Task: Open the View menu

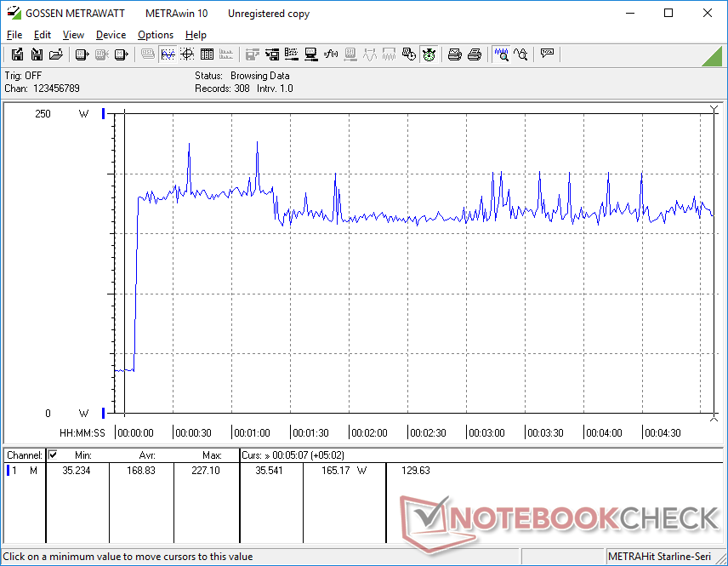Action: pyautogui.click(x=73, y=35)
